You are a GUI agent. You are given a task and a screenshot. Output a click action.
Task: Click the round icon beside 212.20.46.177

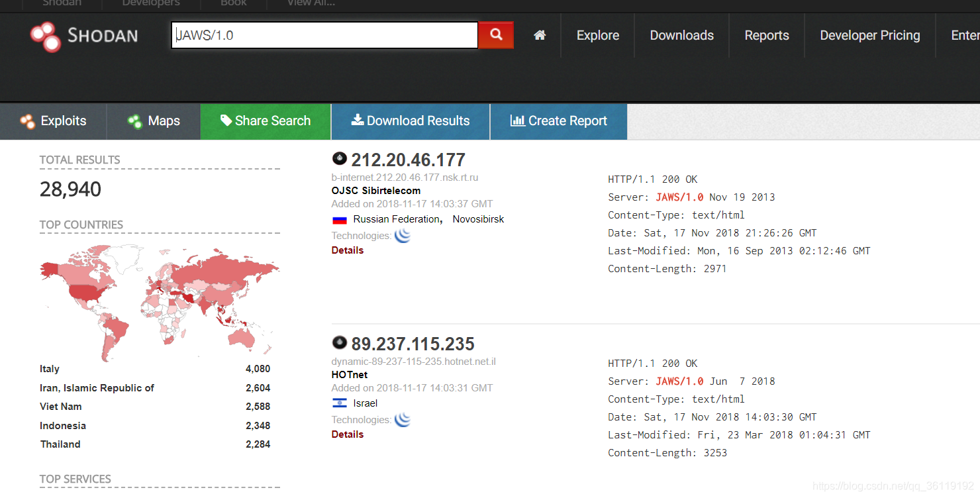click(x=340, y=159)
